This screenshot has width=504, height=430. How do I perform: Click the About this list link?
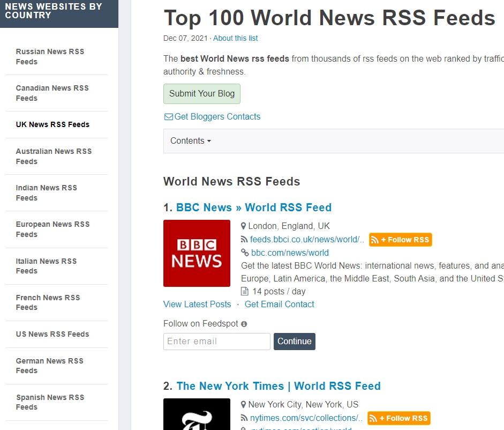pyautogui.click(x=235, y=38)
